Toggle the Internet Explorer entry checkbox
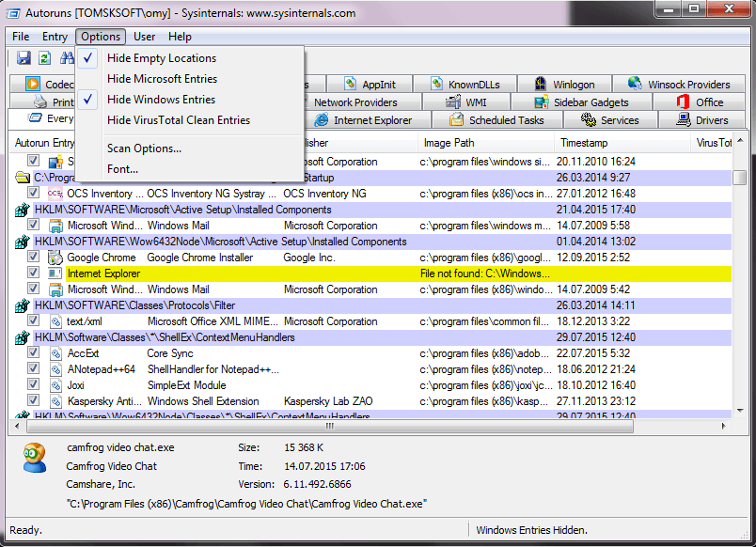Image resolution: width=756 pixels, height=547 pixels. point(33,273)
